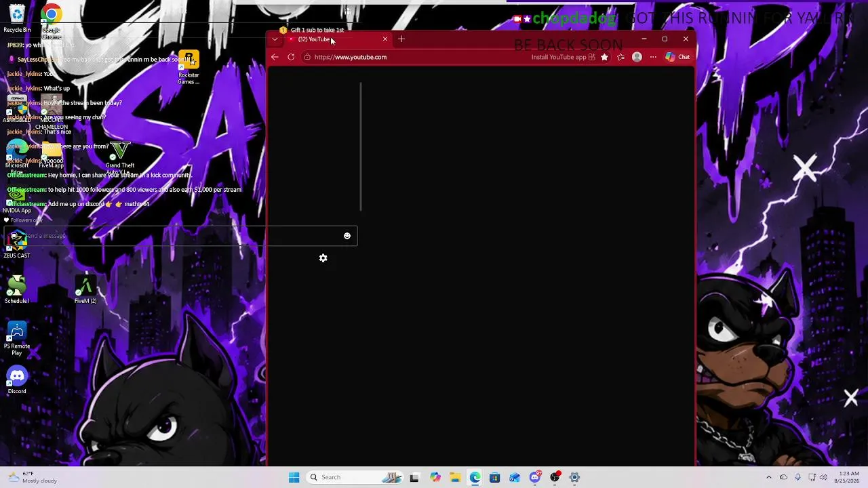Open Task View on the taskbar
This screenshot has width=868, height=488.
click(414, 477)
